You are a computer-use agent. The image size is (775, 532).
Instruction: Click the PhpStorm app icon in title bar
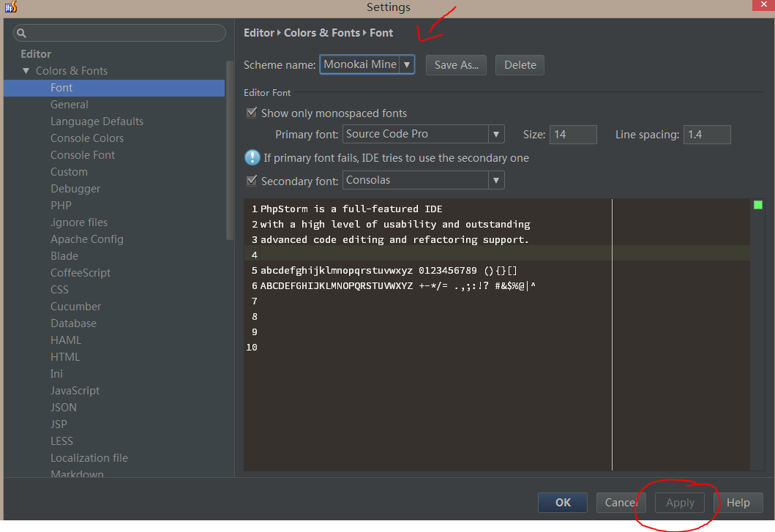pyautogui.click(x=11, y=7)
